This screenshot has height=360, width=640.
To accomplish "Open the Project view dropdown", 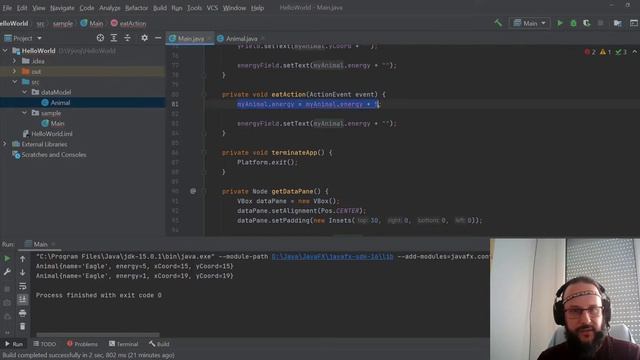I will coord(23,38).
